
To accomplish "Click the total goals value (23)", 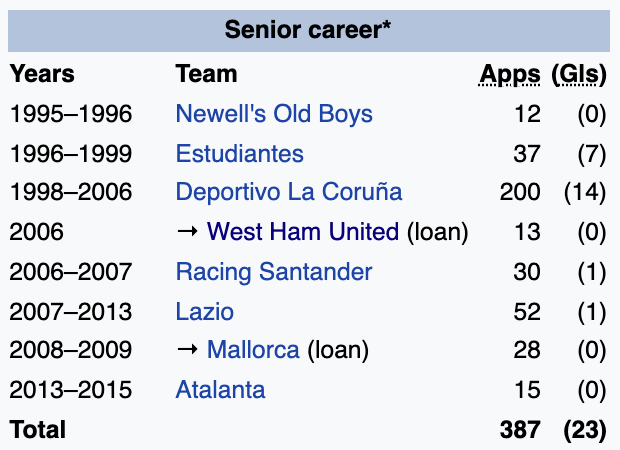I will (584, 429).
